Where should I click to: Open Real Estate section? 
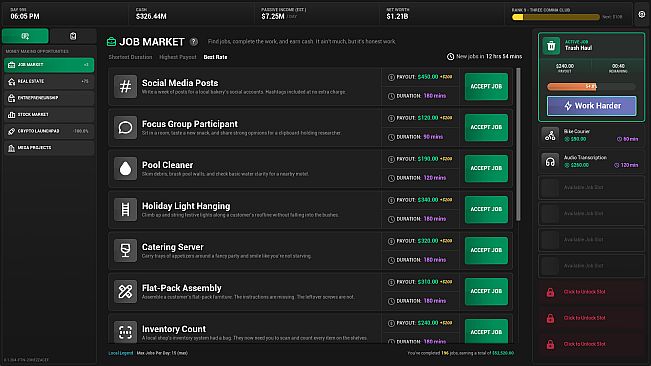pyautogui.click(x=49, y=81)
